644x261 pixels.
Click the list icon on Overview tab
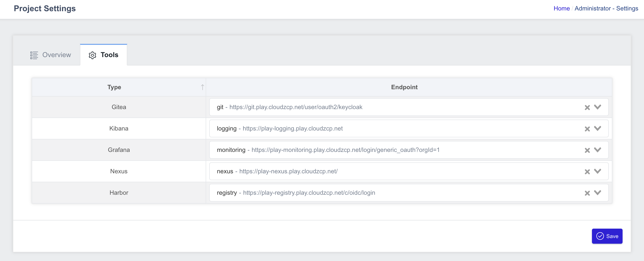[34, 55]
